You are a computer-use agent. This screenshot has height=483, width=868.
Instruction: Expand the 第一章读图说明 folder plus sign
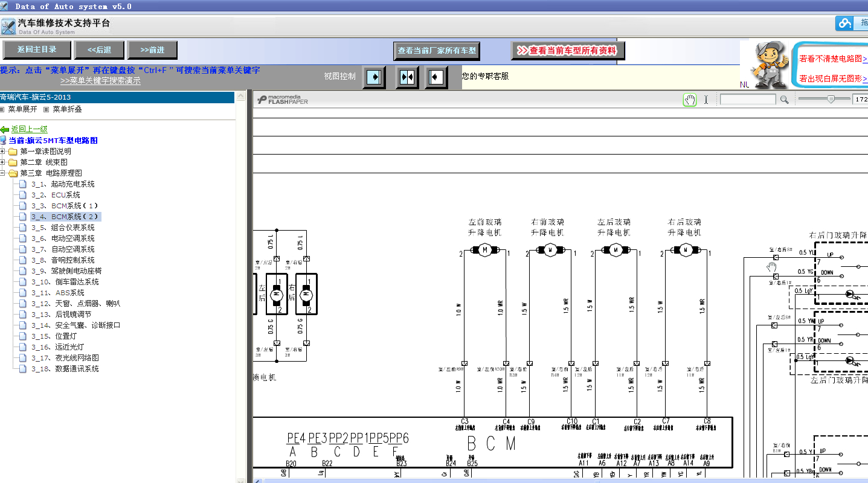[x=2, y=152]
